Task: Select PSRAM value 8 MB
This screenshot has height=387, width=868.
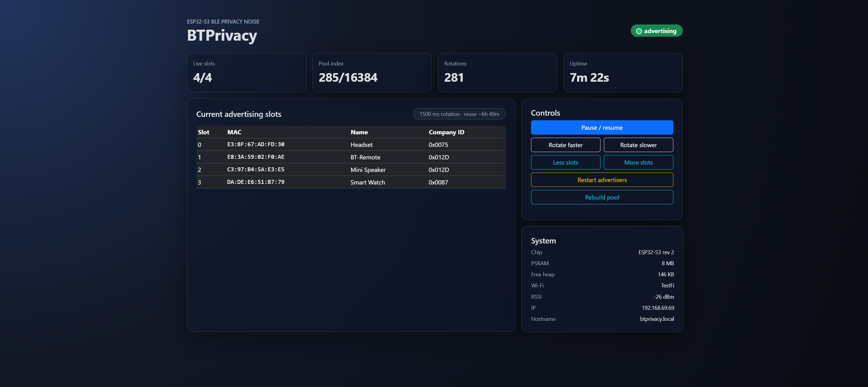Action: tap(668, 263)
